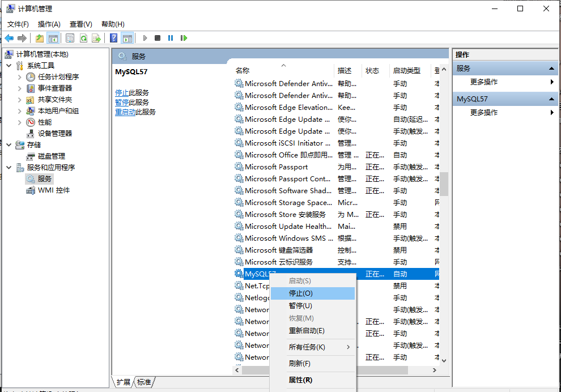This screenshot has width=561, height=392.
Task: Expand the 本地用户和组 node chevron
Action: (20, 111)
